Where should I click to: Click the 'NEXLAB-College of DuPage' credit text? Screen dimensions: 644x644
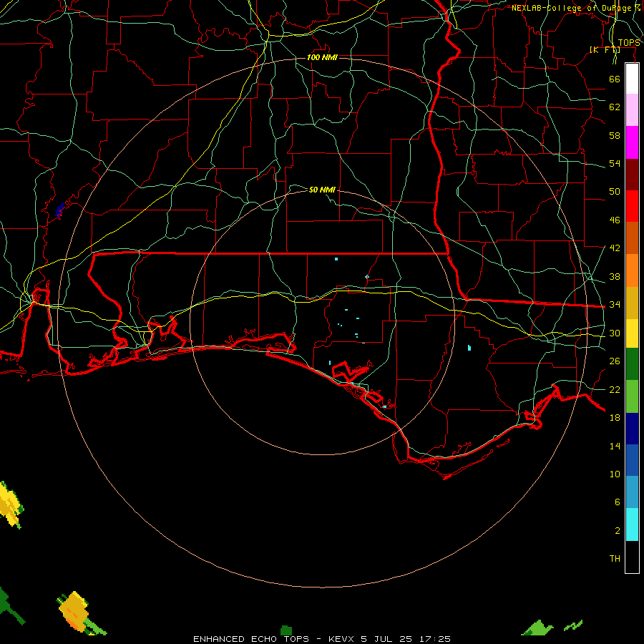pyautogui.click(x=574, y=8)
